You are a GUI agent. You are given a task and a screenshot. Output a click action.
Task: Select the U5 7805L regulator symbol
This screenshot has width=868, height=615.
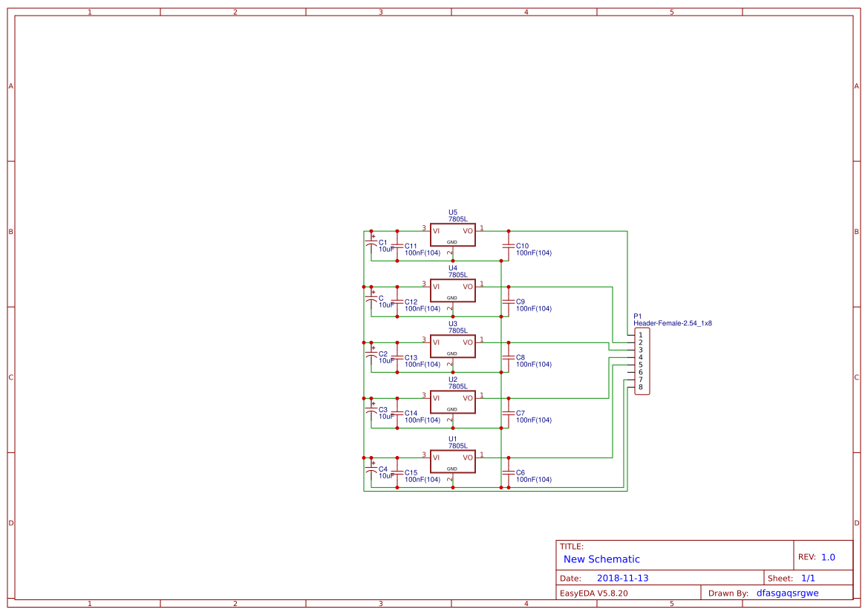click(452, 235)
